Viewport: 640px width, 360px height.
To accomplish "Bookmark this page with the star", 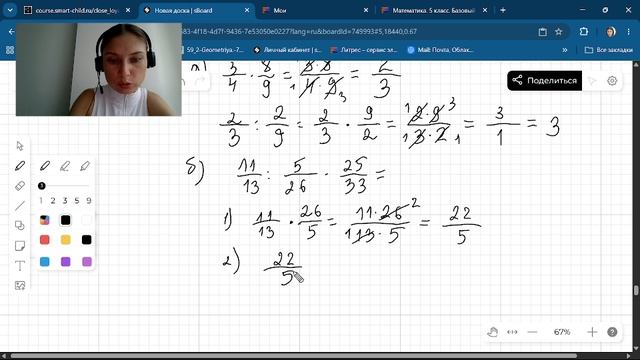I will coord(558,31).
